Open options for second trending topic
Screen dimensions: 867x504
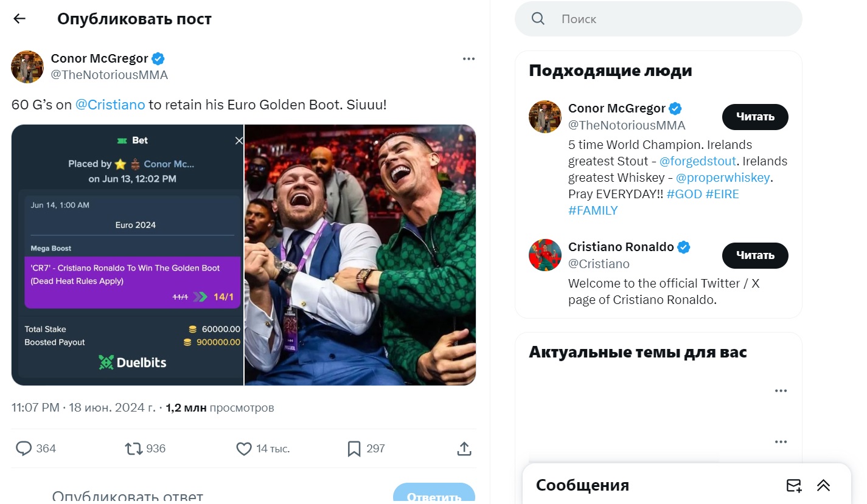pos(781,442)
